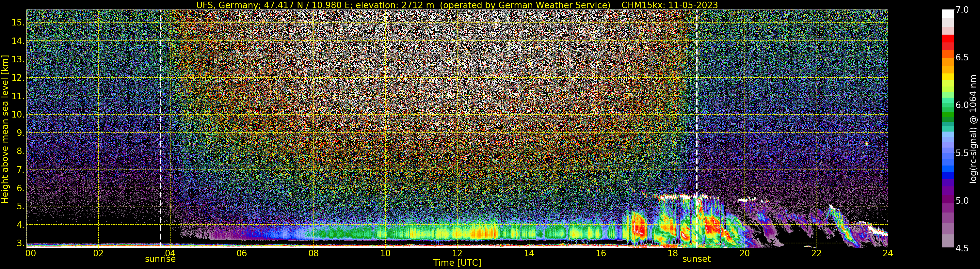
Task: Click the 15 km height tick label
Action: click(x=18, y=23)
